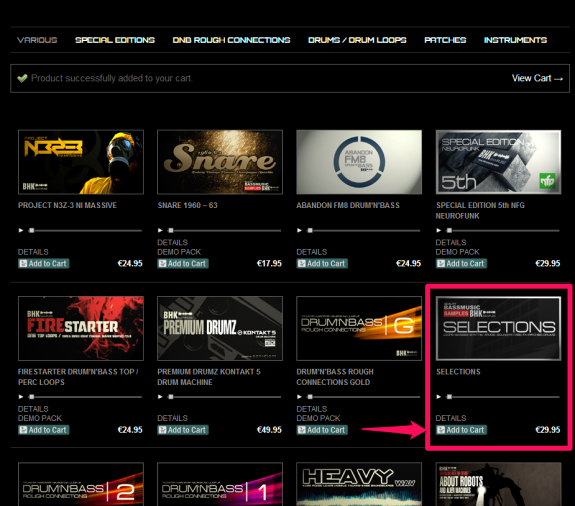575x506 pixels.
Task: Add Drum'n'Bass Rough Connections Gold to cart
Action: 322,430
